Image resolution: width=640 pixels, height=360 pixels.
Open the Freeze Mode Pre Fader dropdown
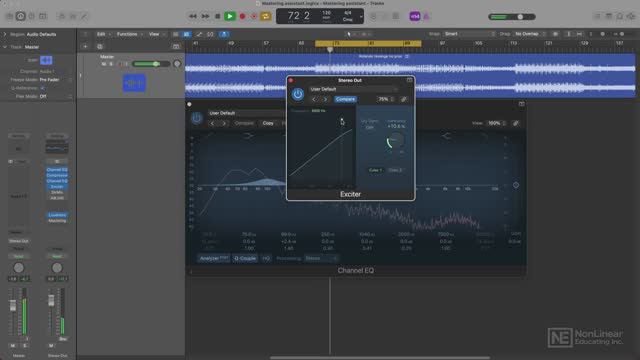coord(55,80)
